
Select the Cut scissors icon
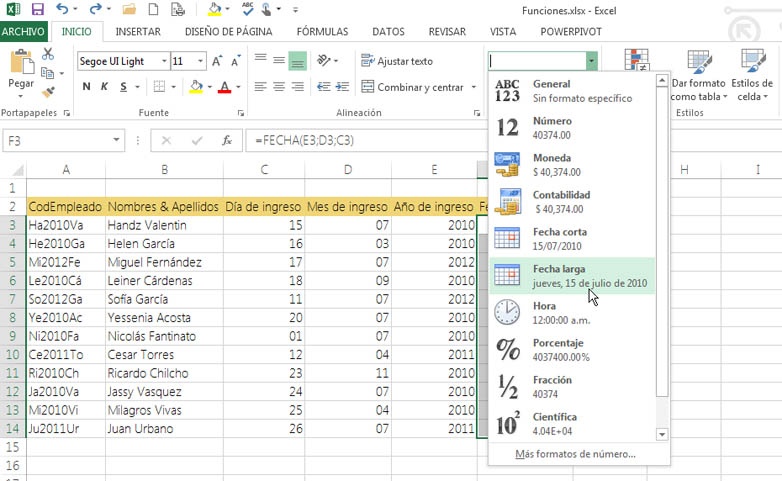click(48, 54)
